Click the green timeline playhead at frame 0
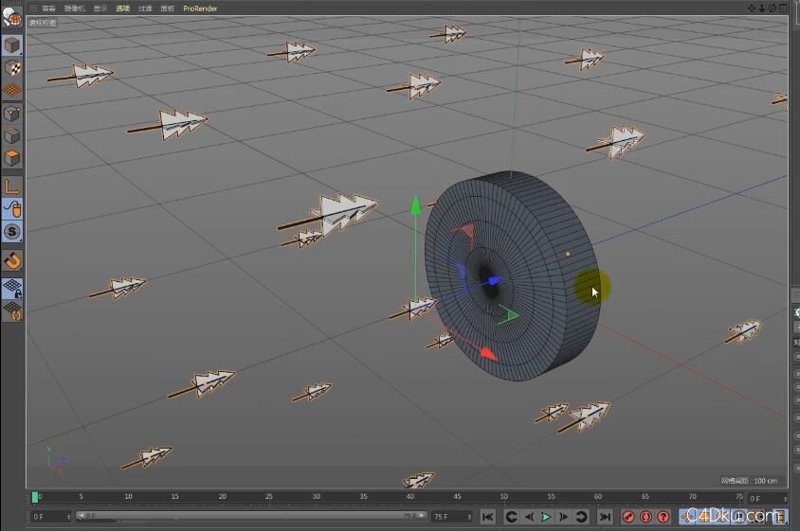 (x=35, y=497)
